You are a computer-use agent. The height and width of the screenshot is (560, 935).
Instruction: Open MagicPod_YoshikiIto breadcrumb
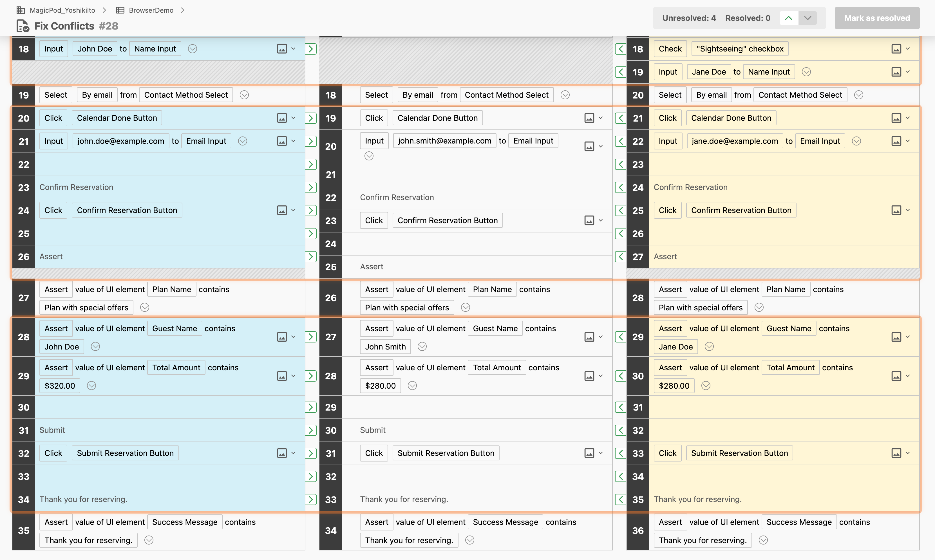[62, 10]
